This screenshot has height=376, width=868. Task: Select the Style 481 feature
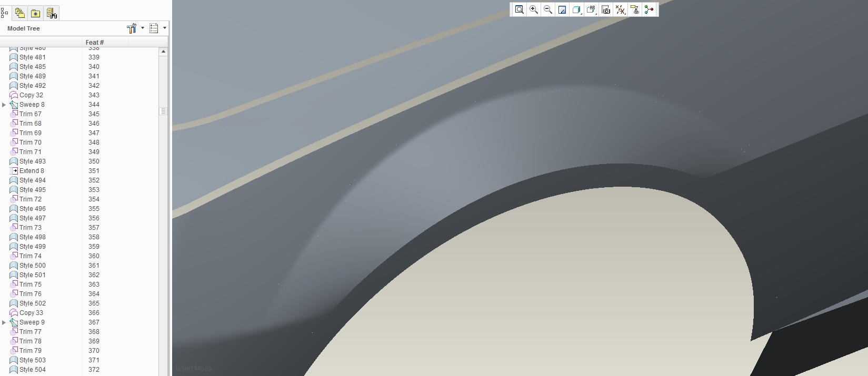point(33,57)
